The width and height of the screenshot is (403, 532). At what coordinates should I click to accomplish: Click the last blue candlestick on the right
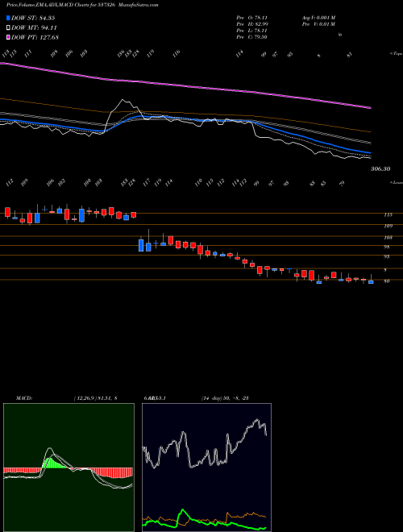tap(371, 282)
